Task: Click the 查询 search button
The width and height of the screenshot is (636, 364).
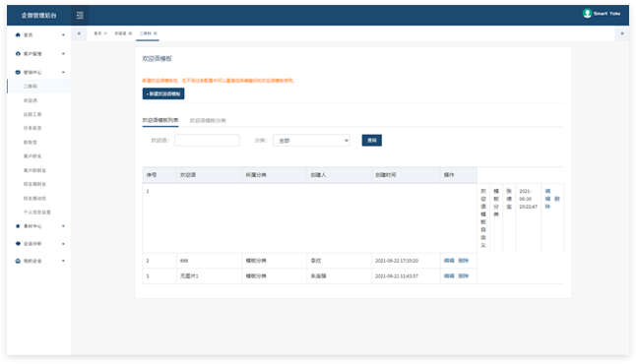Action: click(x=372, y=141)
